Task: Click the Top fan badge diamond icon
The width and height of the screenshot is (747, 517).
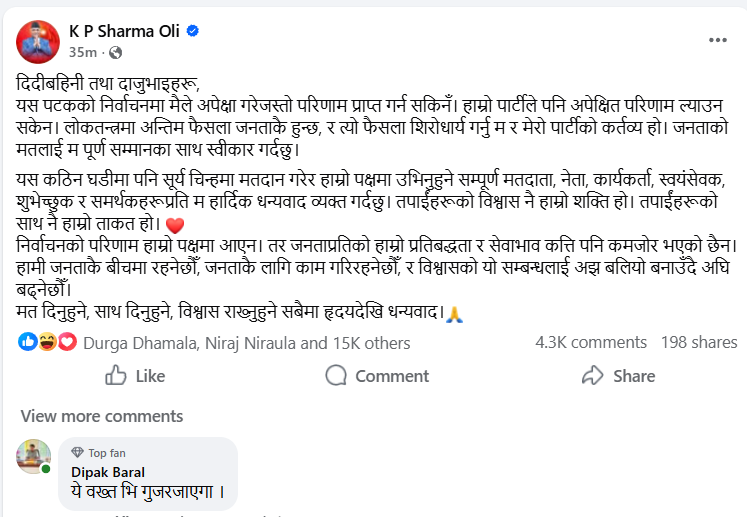Action: [x=77, y=453]
